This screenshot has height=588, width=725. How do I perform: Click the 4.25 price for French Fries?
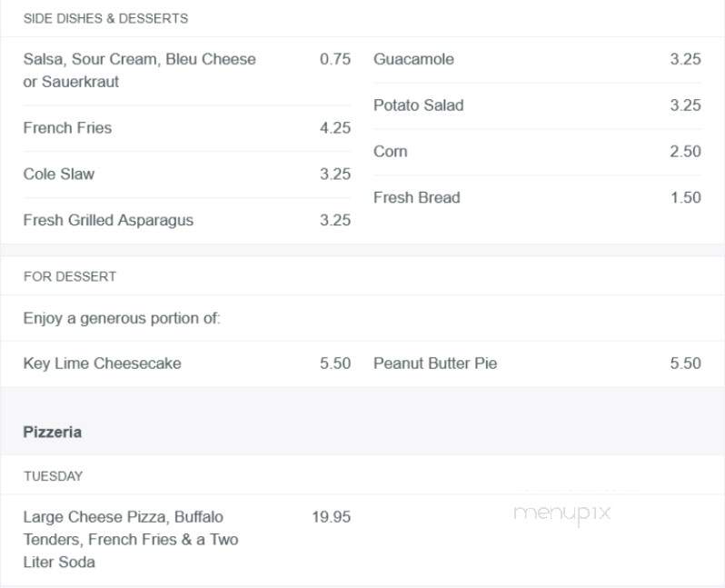click(x=334, y=127)
